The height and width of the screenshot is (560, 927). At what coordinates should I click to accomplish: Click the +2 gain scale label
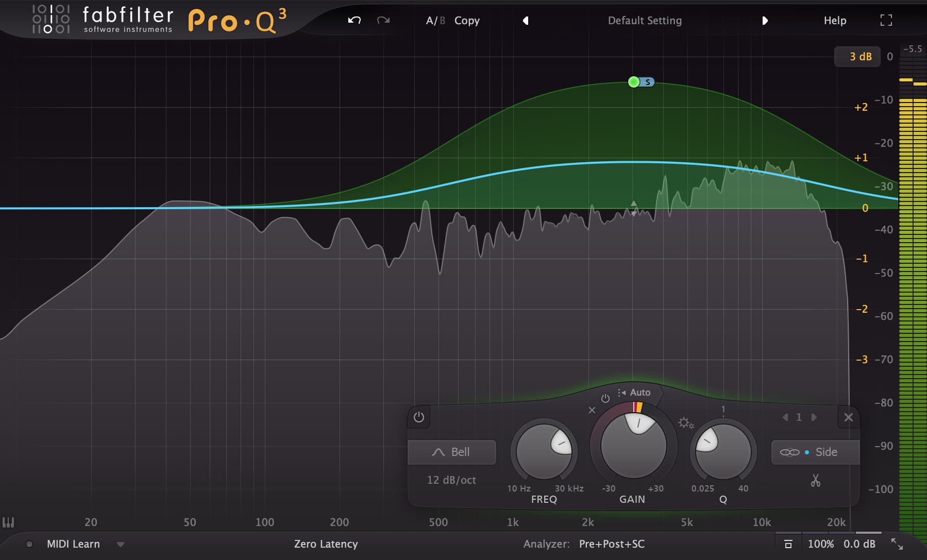[861, 107]
